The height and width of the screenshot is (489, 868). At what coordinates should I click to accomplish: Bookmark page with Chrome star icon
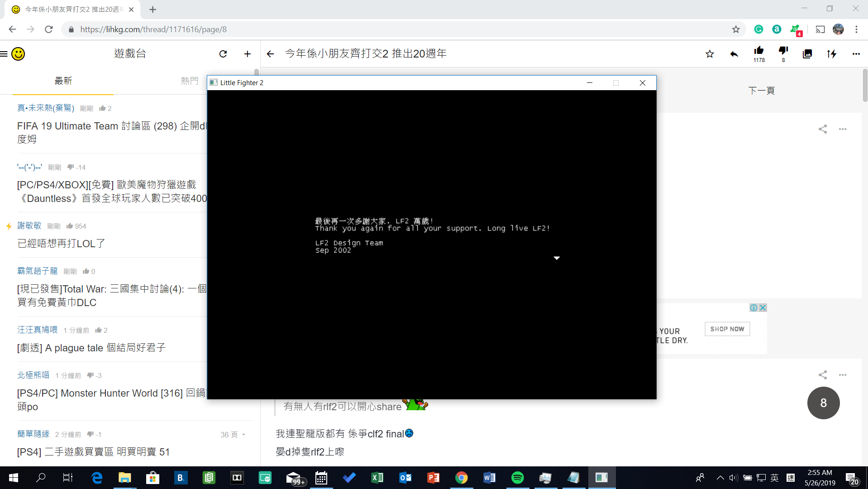coord(736,29)
